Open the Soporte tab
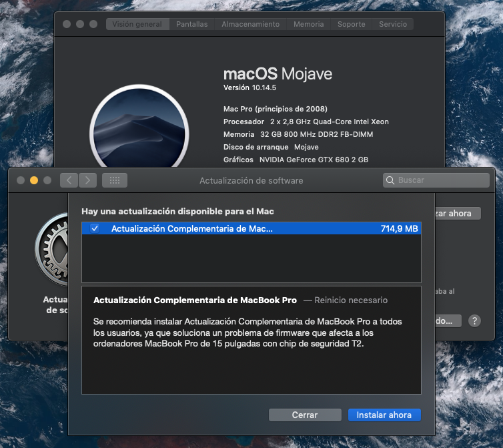This screenshot has width=503, height=448. [x=352, y=24]
